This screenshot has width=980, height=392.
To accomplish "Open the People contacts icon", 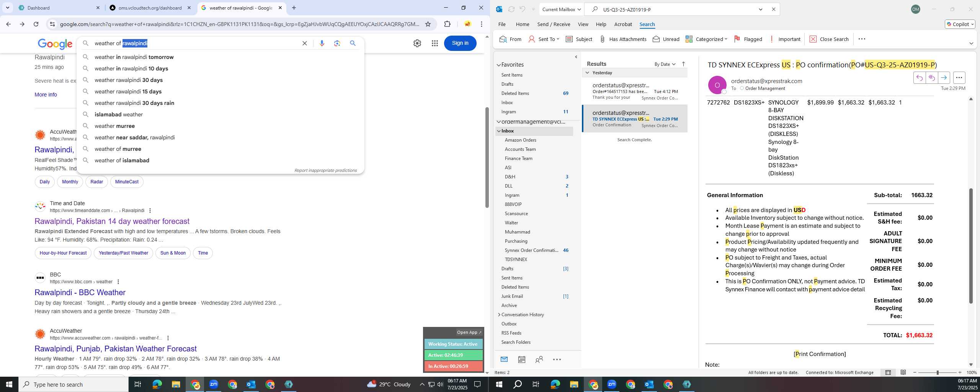I will coord(539,359).
